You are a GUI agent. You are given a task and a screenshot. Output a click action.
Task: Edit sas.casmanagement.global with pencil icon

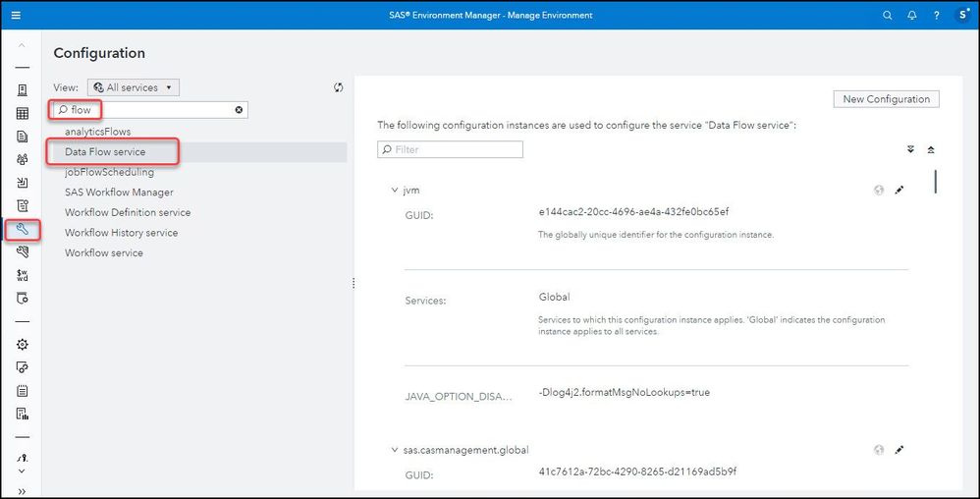(899, 450)
